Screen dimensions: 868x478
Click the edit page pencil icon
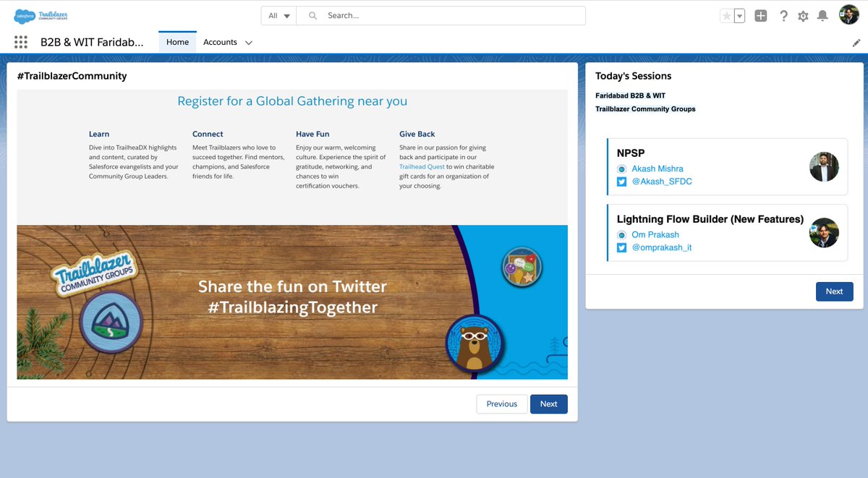pyautogui.click(x=856, y=43)
